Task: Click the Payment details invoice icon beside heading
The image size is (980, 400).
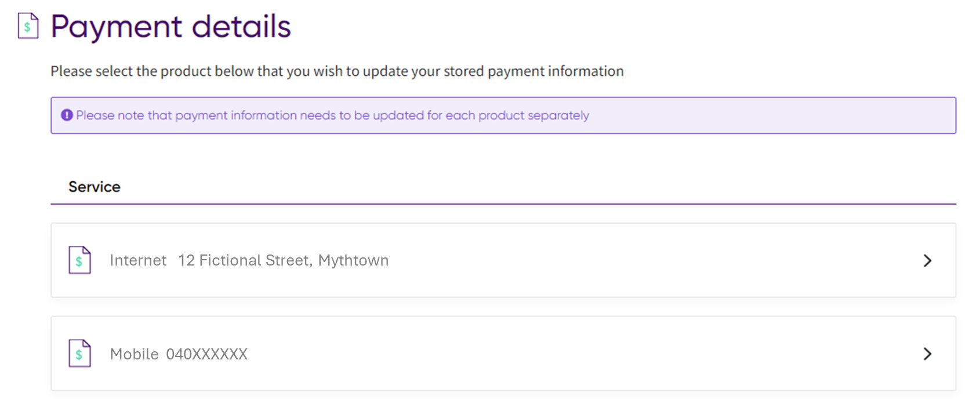Action: [28, 26]
